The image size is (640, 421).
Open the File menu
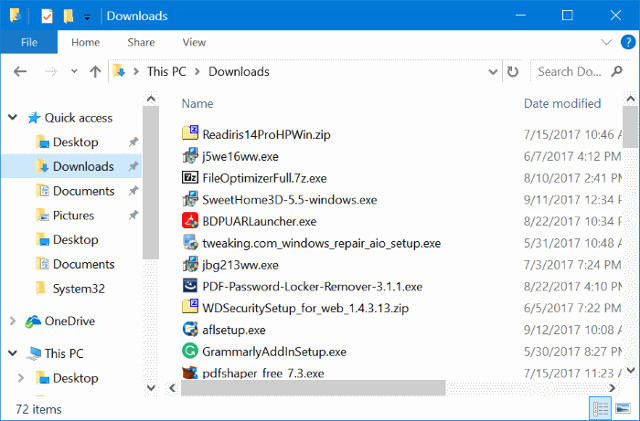click(29, 42)
